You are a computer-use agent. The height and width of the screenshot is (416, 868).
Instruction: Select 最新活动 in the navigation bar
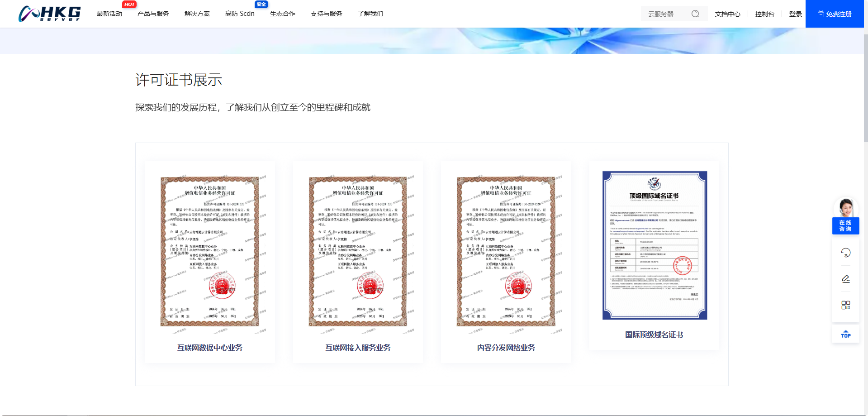109,14
